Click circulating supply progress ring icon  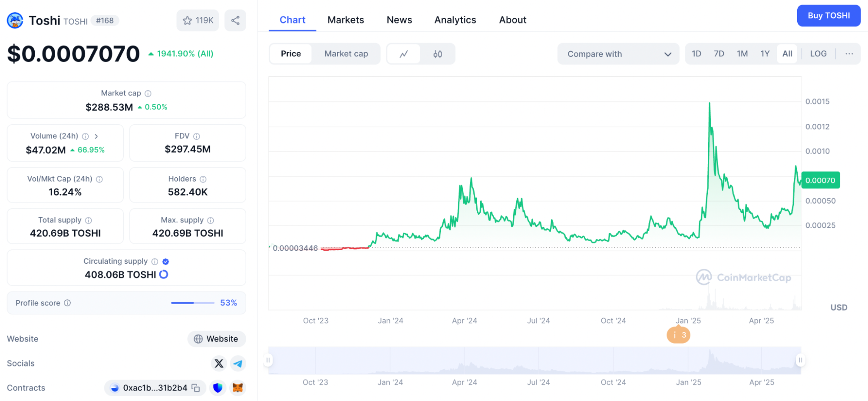click(x=164, y=275)
